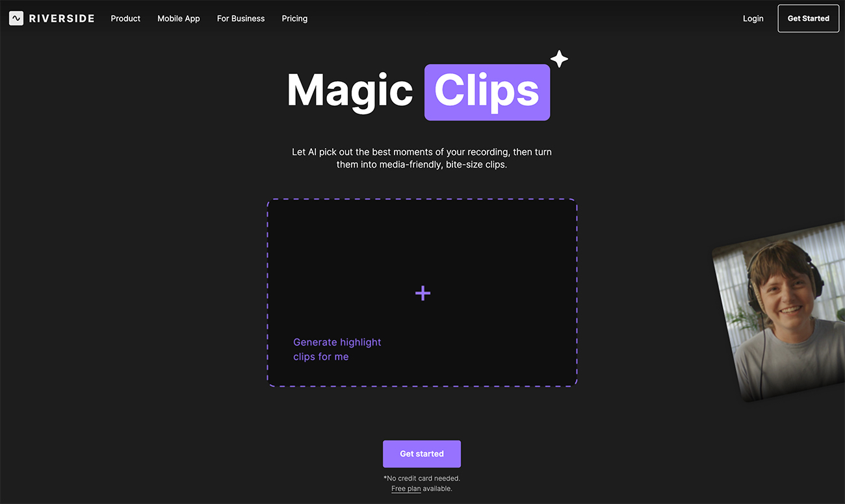Click the Magic heading word
Viewport: 845px width, 504px height.
pos(350,90)
